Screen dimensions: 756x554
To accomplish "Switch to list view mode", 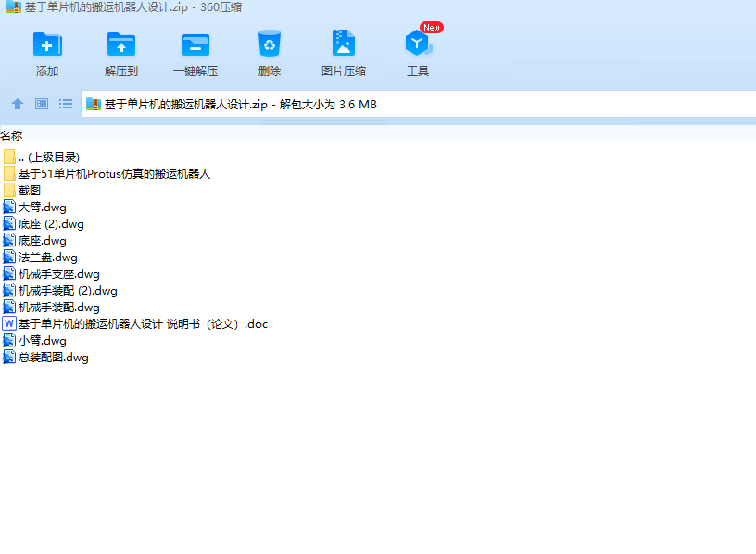I will click(x=66, y=104).
